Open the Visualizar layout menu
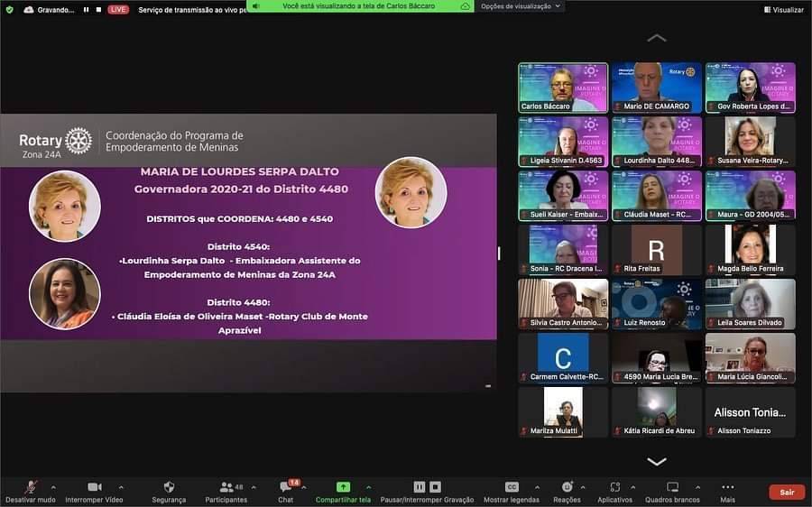 click(783, 9)
